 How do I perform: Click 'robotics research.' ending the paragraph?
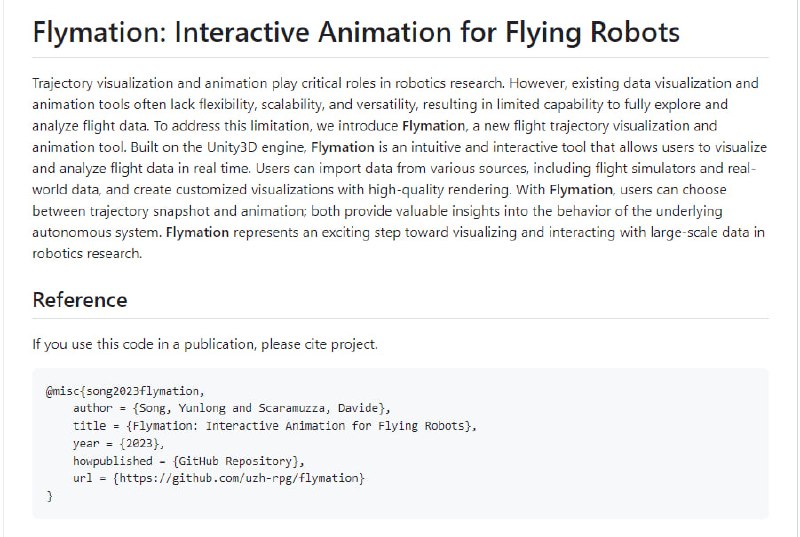tap(87, 253)
